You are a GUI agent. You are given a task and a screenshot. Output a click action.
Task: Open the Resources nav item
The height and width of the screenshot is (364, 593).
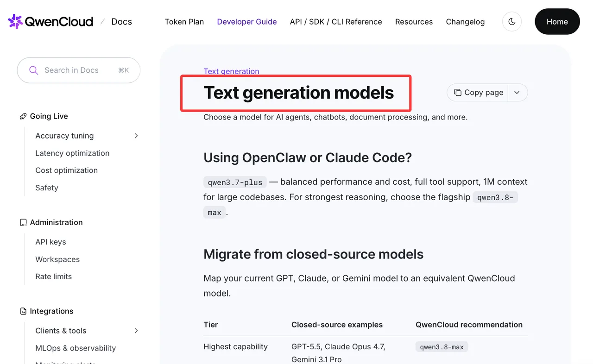[x=414, y=22]
